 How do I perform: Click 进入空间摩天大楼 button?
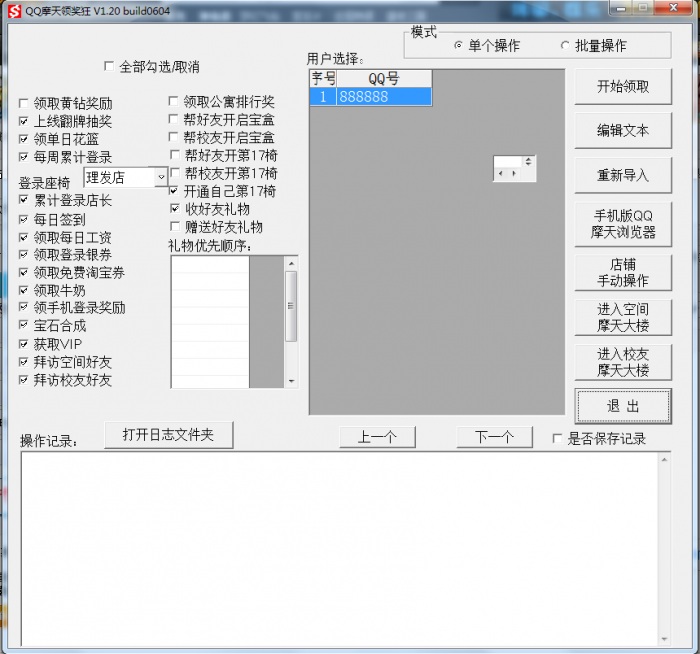(x=623, y=317)
